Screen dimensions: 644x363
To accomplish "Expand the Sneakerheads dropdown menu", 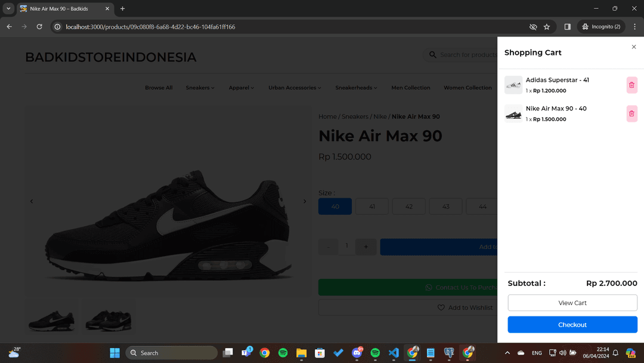I will (356, 88).
